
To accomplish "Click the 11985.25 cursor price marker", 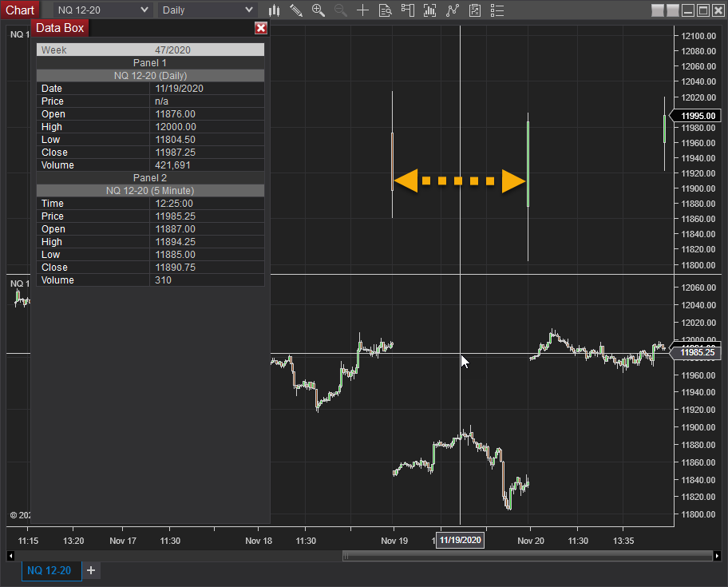I will [697, 352].
